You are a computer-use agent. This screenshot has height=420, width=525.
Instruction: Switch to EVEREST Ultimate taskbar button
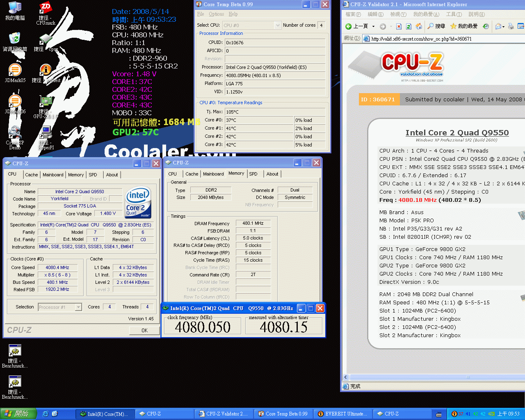(x=342, y=414)
